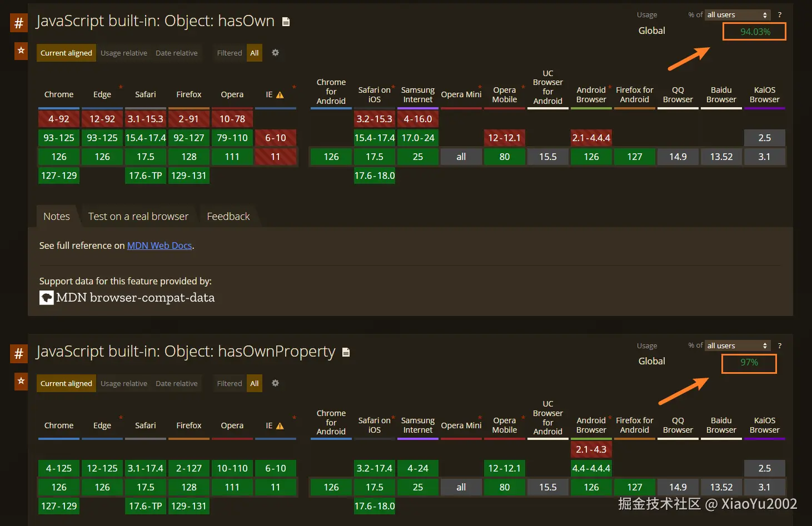Open the spec document icon next to hasOwn title
The width and height of the screenshot is (812, 526).
286,22
